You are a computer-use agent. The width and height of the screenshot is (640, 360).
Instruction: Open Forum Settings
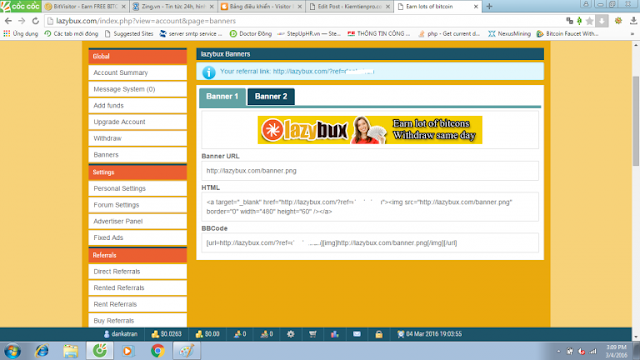point(138,205)
